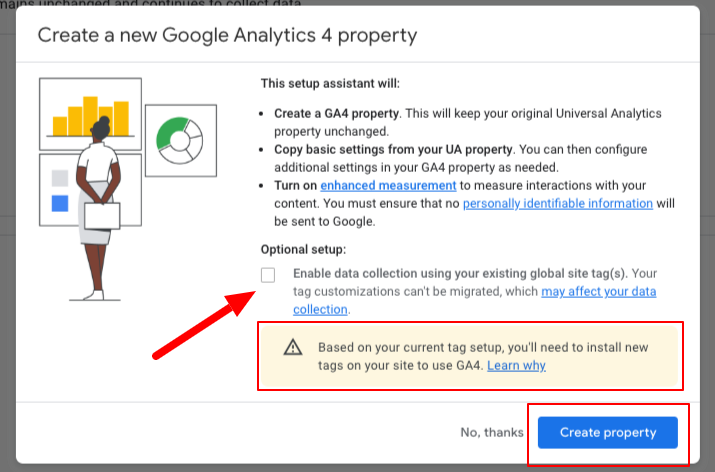Viewport: 715px width, 472px height.
Task: Click the warning triangle icon
Action: (x=293, y=347)
